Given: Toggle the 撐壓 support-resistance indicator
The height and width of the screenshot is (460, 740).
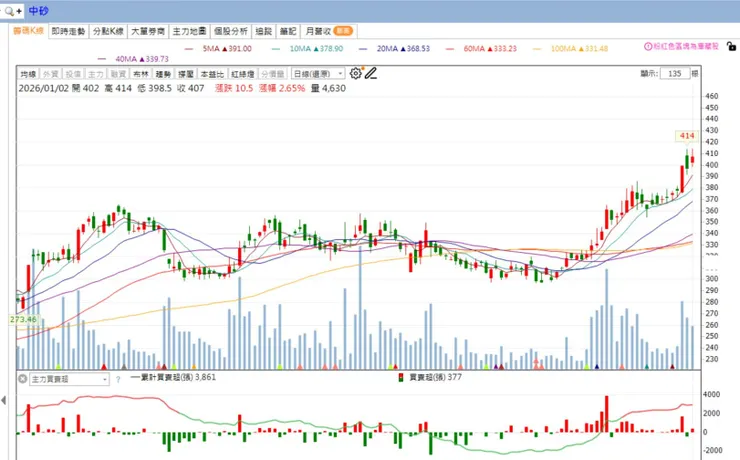Looking at the screenshot, I should click(x=186, y=74).
